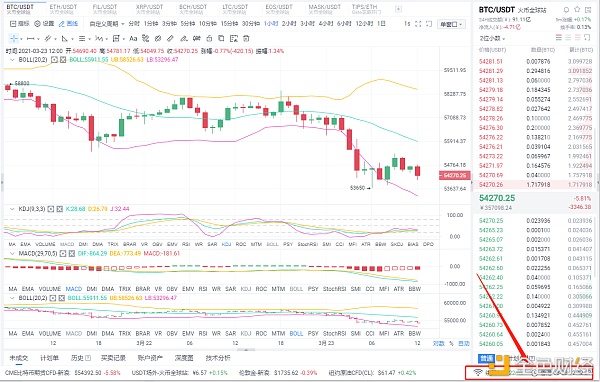Open the 技术分析 technical analysis tab

(218, 358)
